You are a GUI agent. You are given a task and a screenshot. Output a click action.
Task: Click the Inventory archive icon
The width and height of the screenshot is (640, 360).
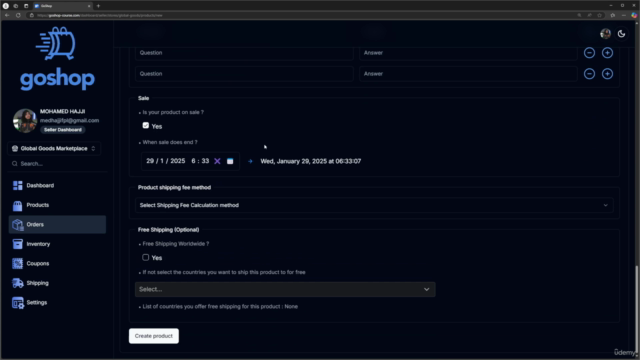click(18, 244)
